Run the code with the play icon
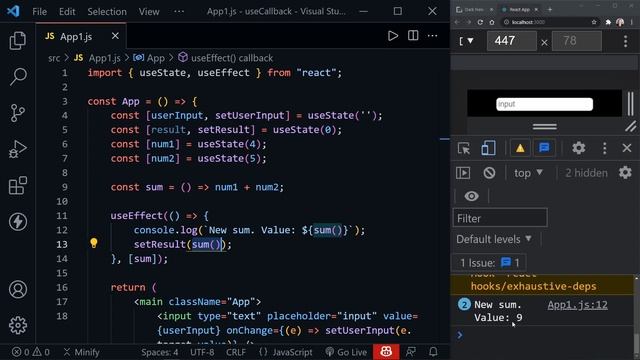 click(x=393, y=36)
